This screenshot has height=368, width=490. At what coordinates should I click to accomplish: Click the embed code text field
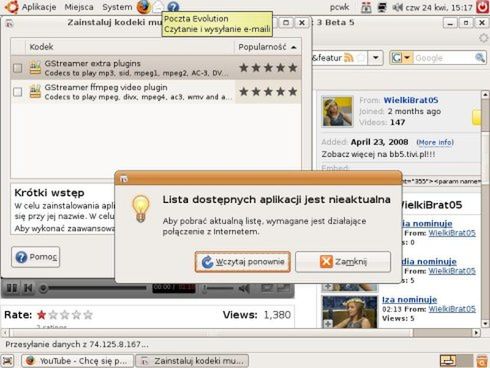(x=441, y=181)
